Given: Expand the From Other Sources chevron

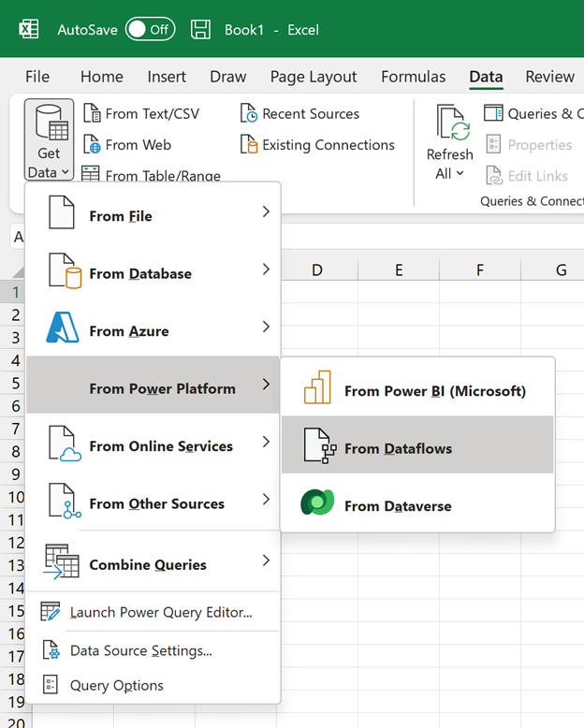Looking at the screenshot, I should point(266,500).
